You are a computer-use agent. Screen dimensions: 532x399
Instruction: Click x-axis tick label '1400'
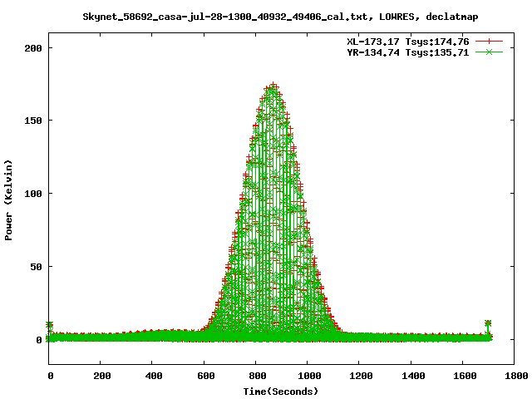[413, 376]
